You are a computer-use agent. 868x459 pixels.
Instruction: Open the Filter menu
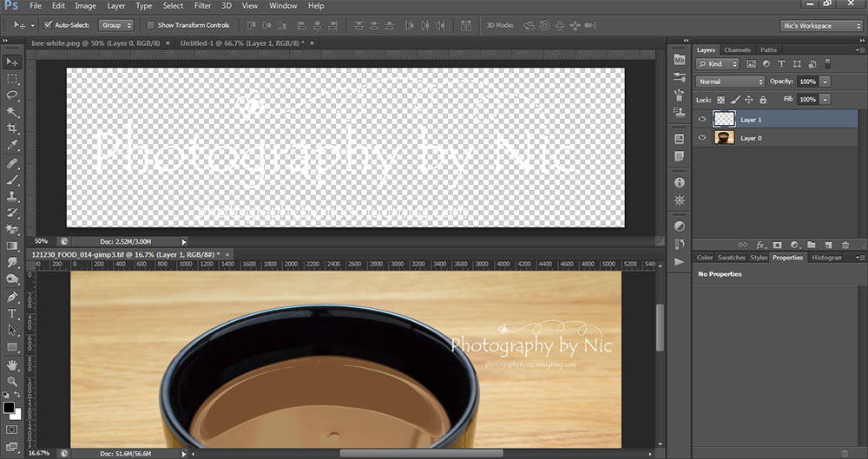pyautogui.click(x=202, y=6)
